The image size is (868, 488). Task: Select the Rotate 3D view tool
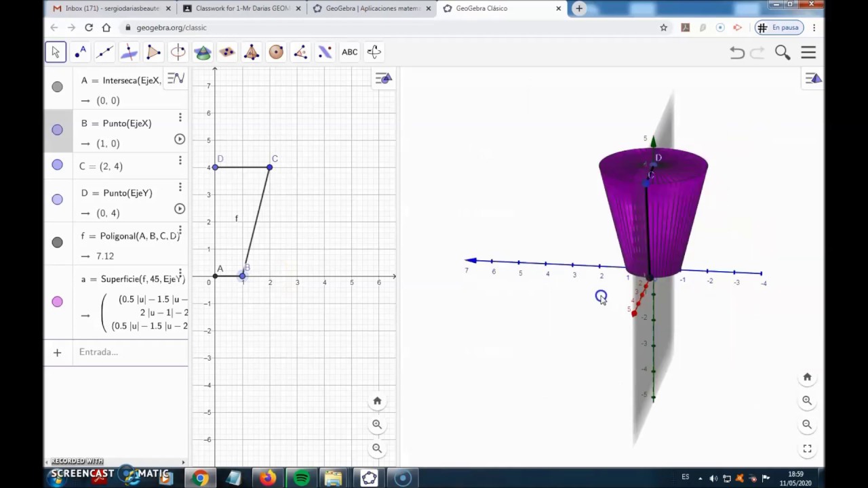(374, 52)
